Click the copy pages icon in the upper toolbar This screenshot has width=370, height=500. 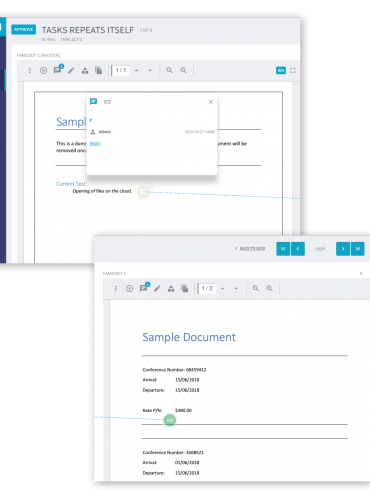coord(99,70)
